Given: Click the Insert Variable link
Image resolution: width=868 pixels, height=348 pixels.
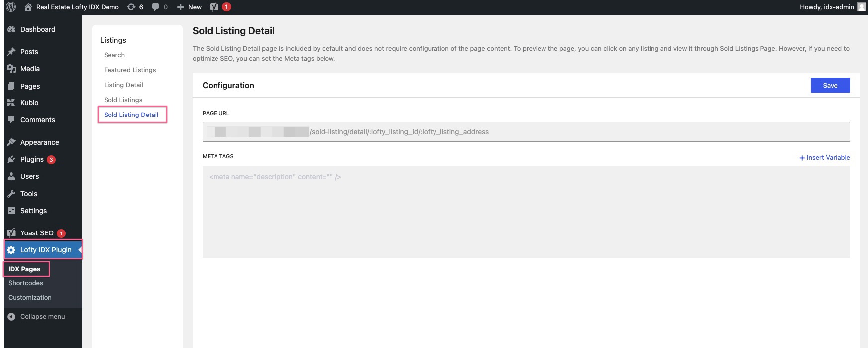Looking at the screenshot, I should pos(828,158).
